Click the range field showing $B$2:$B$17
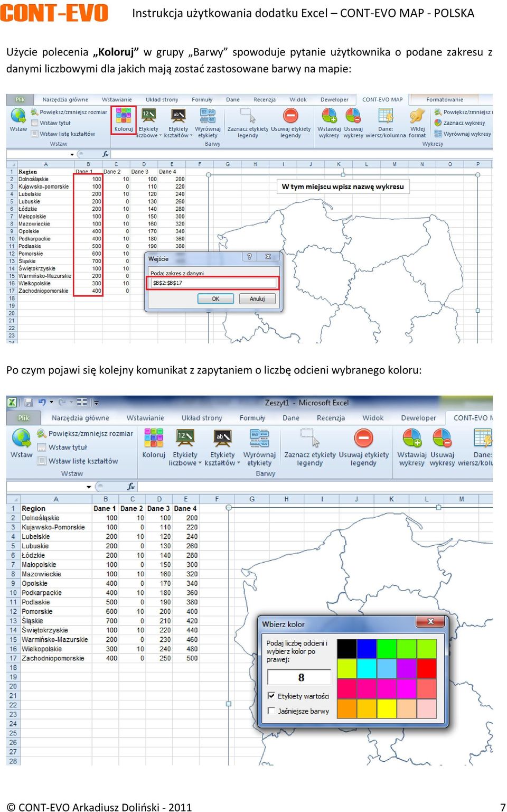The image size is (507, 812). coord(213,283)
